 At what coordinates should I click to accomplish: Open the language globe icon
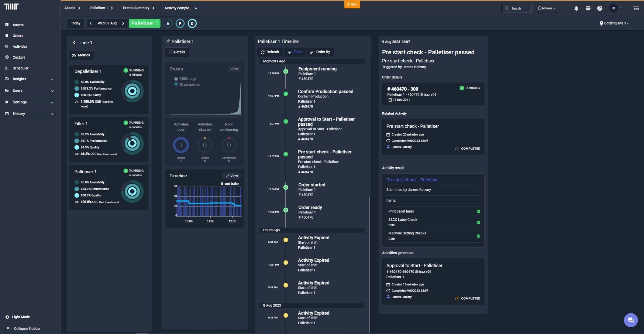pyautogui.click(x=588, y=8)
